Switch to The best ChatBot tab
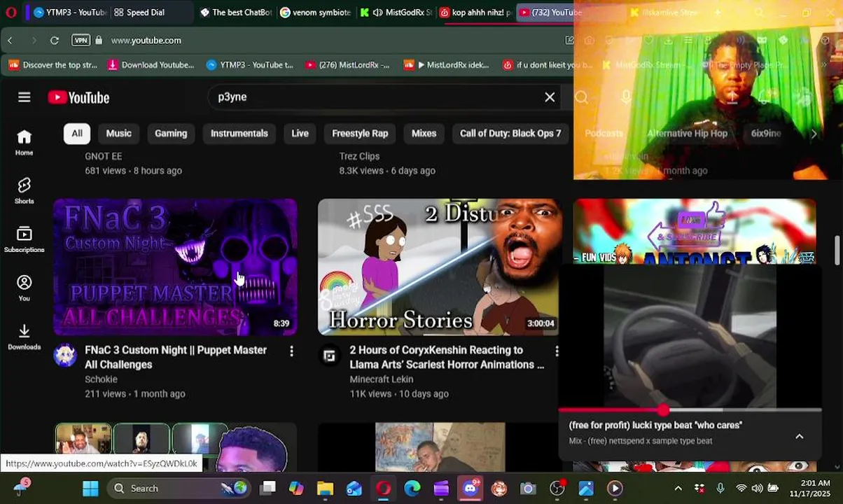The image size is (843, 504). coord(235,12)
